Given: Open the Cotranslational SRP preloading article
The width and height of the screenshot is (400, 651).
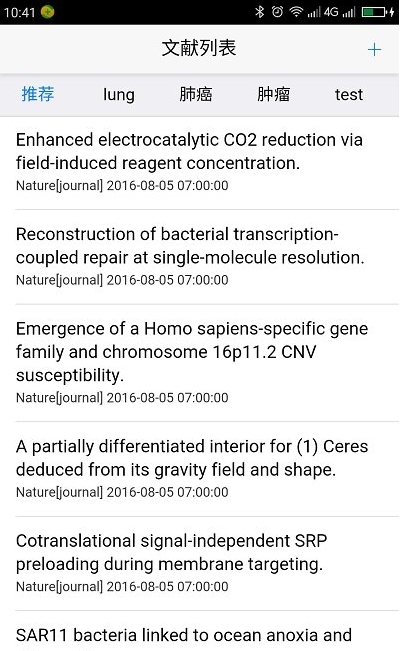Looking at the screenshot, I should [200, 563].
